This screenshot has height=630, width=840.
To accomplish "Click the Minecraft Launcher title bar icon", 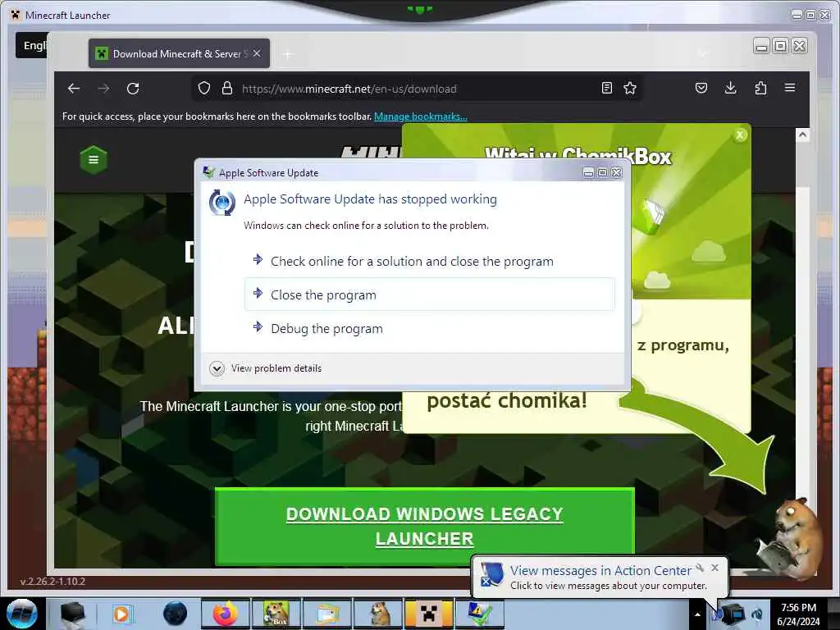I will coord(15,15).
